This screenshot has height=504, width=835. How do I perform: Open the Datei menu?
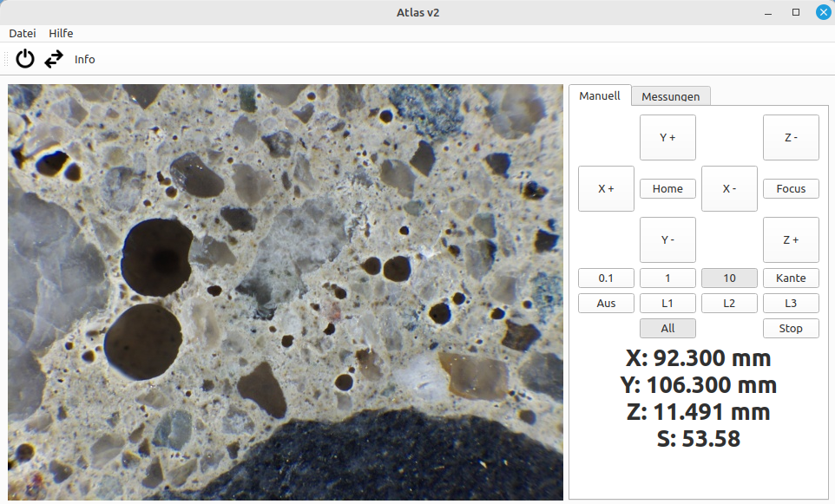23,34
